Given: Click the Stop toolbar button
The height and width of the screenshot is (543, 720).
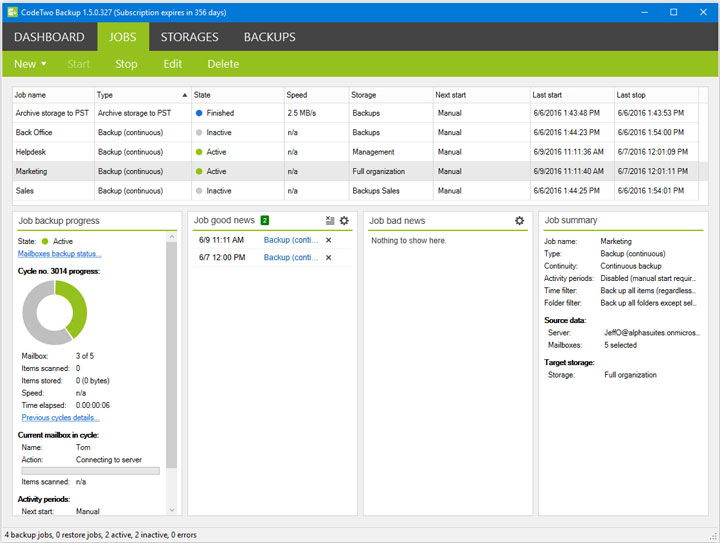Looking at the screenshot, I should click(126, 64).
